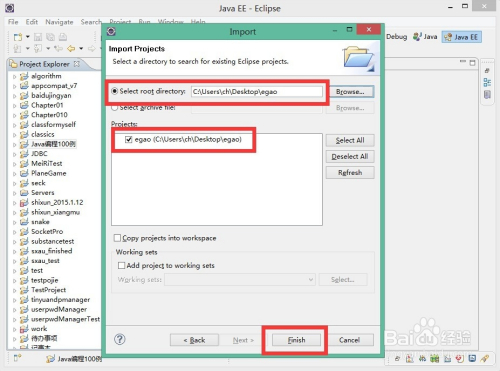Viewport: 500px width, 371px height.
Task: Click the Refresh button
Action: coord(350,173)
